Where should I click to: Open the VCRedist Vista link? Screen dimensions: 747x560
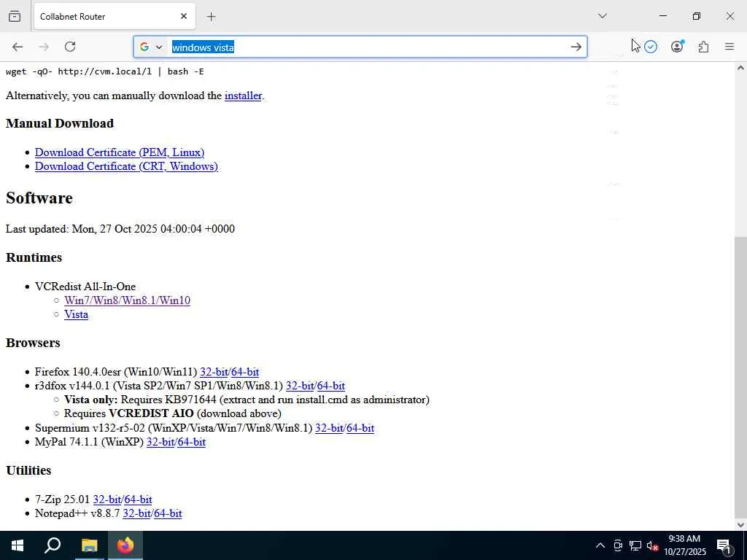pyautogui.click(x=76, y=315)
